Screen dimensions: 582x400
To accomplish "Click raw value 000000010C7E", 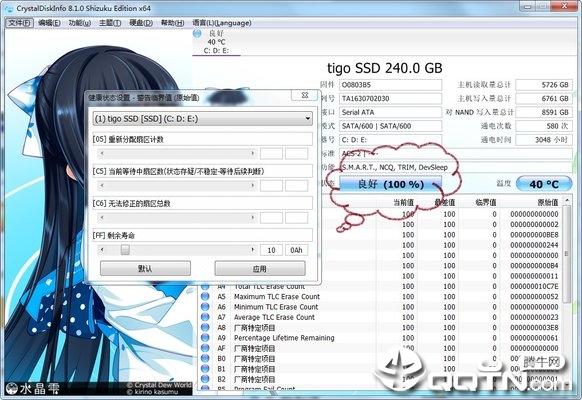I will pos(534,286).
